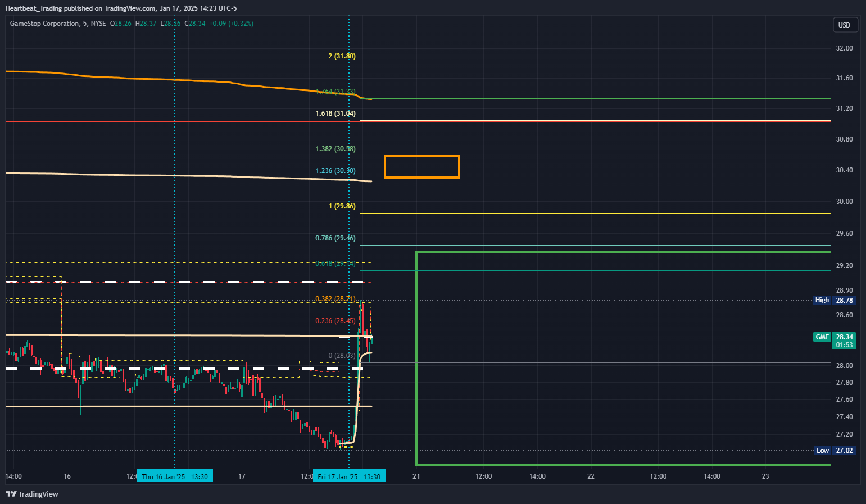Select the 1.382 (30.58) Fibonacci label
This screenshot has width=866, height=504.
335,149
